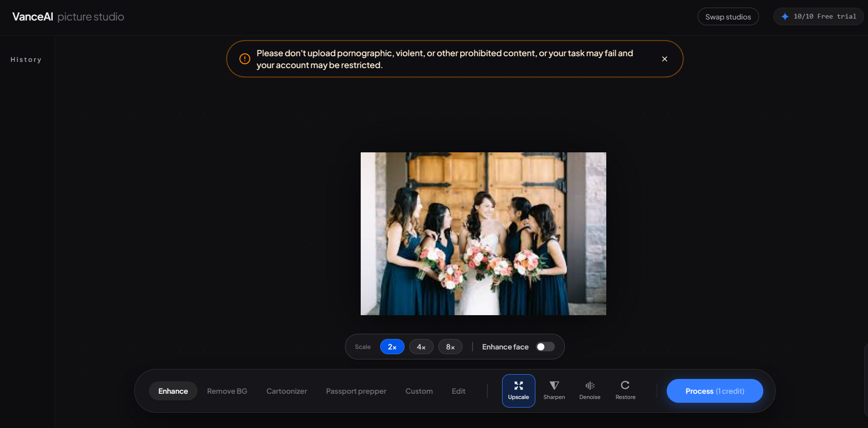Screen dimensions: 868x428
Task: Select the Sharpen tool icon
Action: pyautogui.click(x=554, y=386)
